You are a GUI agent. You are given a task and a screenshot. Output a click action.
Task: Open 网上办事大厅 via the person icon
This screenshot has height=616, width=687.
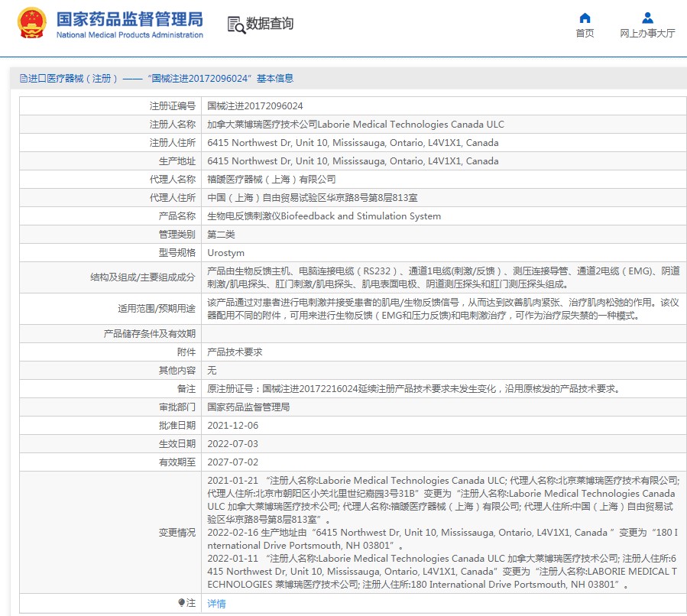647,18
